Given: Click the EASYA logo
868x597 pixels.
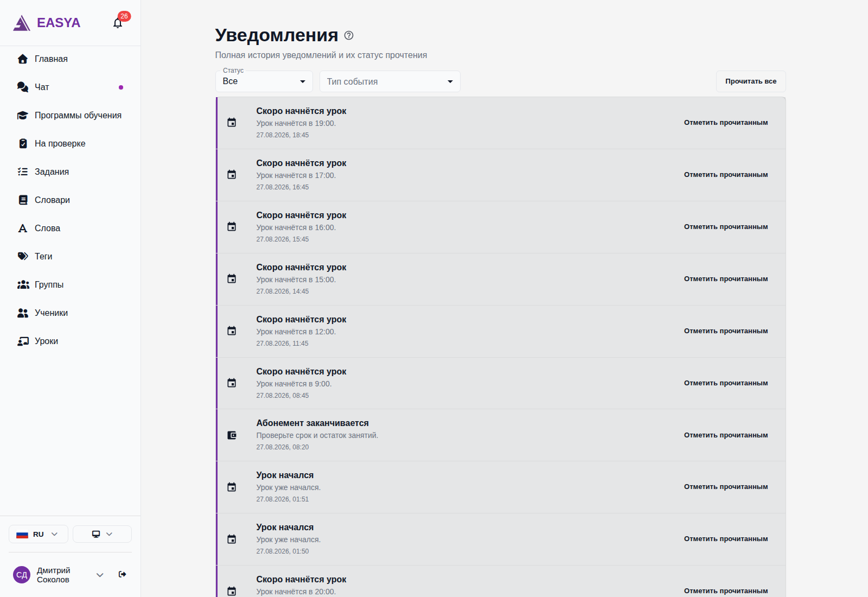Looking at the screenshot, I should (x=47, y=23).
